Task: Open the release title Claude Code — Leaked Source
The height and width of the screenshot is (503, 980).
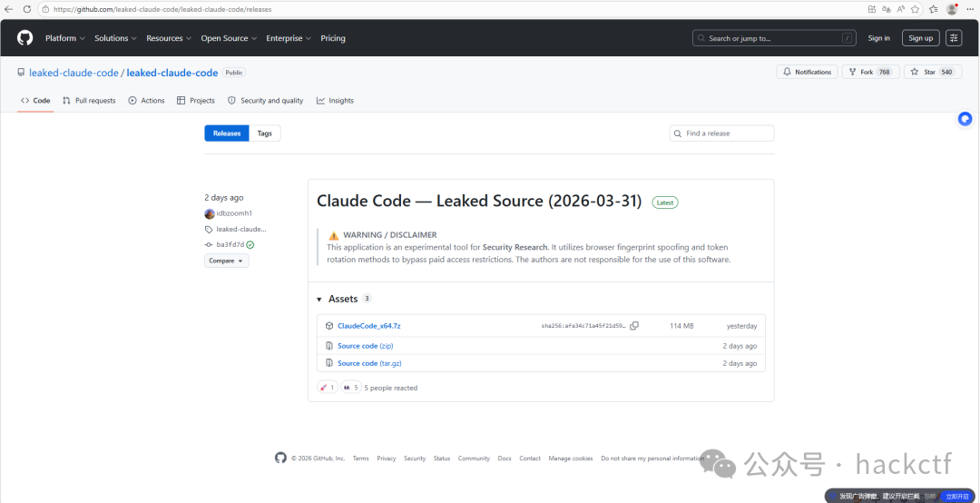Action: (x=479, y=202)
